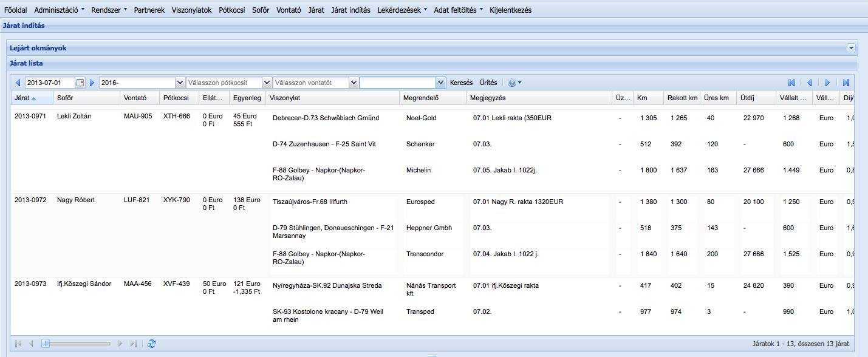
Task: Click the previous date arrow before the date field
Action: [x=18, y=83]
